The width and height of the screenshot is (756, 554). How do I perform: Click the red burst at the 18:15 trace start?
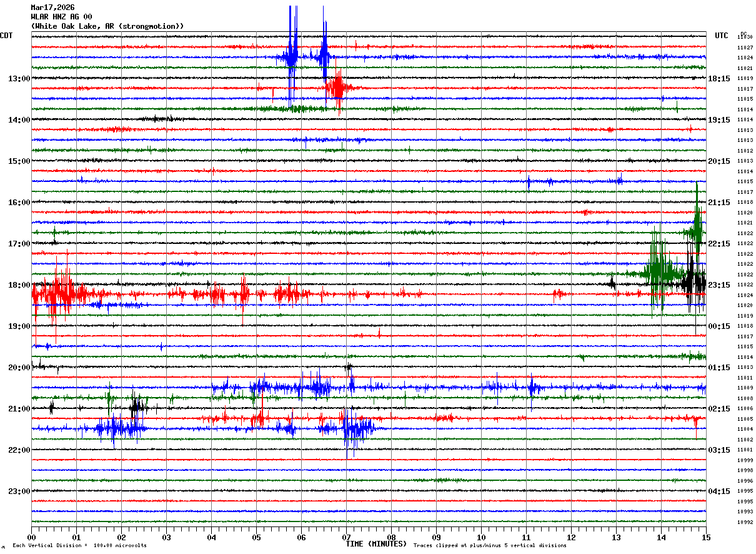(56, 293)
